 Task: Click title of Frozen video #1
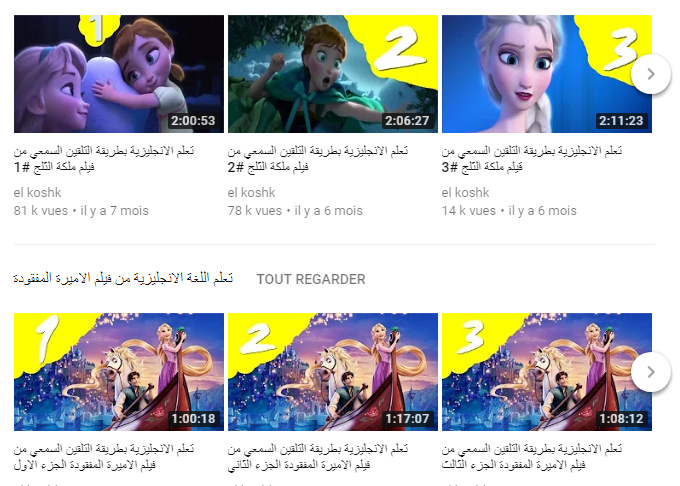[104, 159]
